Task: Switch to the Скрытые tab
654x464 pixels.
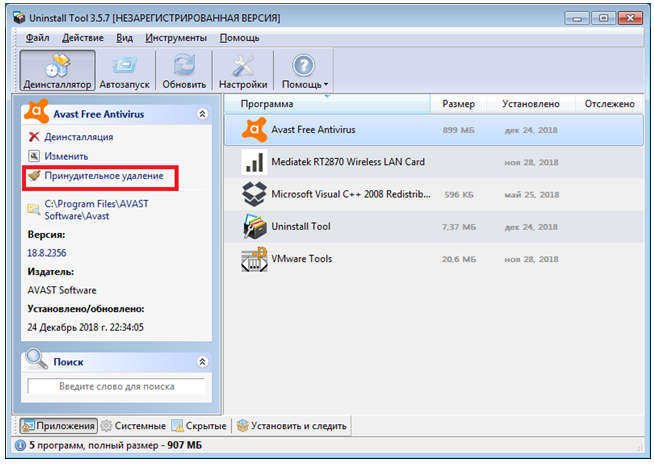Action: click(x=199, y=426)
